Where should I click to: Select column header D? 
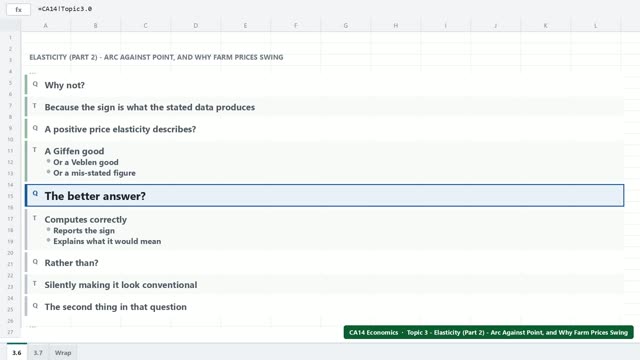point(196,25)
